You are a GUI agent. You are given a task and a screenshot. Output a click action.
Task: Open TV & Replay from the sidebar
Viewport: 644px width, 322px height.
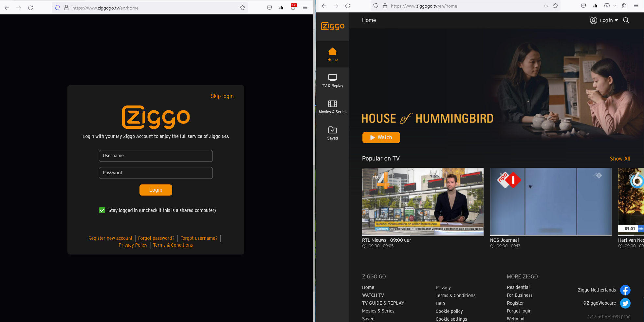(332, 81)
